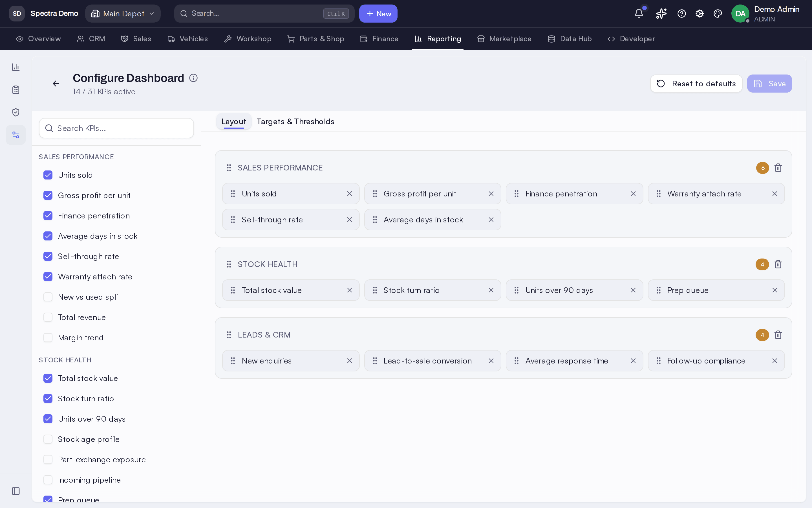Image resolution: width=812 pixels, height=508 pixels.
Task: Click drag handle on Sell-through rate tile
Action: [233, 220]
